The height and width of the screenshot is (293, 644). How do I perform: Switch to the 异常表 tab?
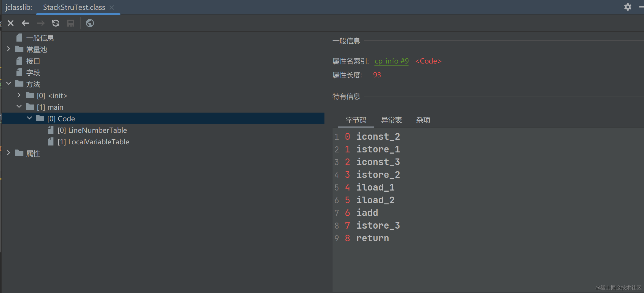391,120
